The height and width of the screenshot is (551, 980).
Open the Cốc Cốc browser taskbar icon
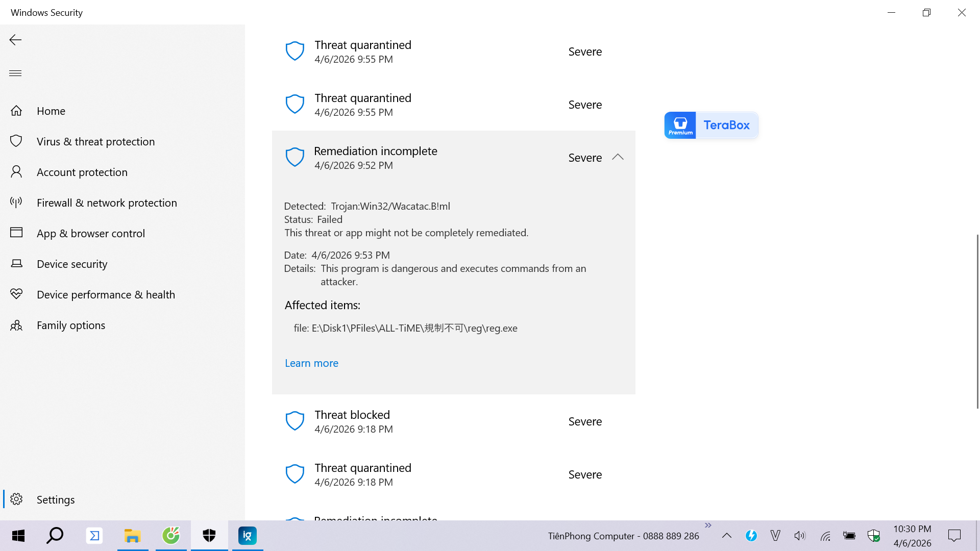[x=171, y=536]
